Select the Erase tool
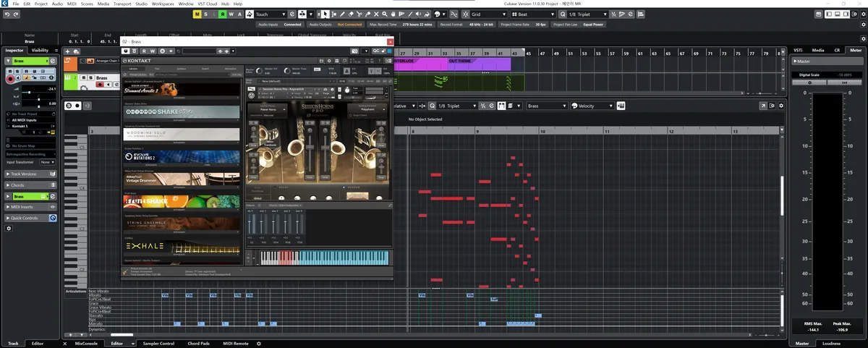Screen dimensions: 868x348 click(x=352, y=14)
